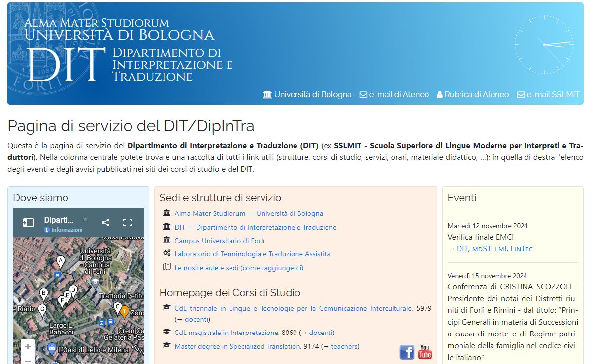The height and width of the screenshot is (364, 591).
Task: Click the Trattoria Petito map label
Action: [121, 296]
